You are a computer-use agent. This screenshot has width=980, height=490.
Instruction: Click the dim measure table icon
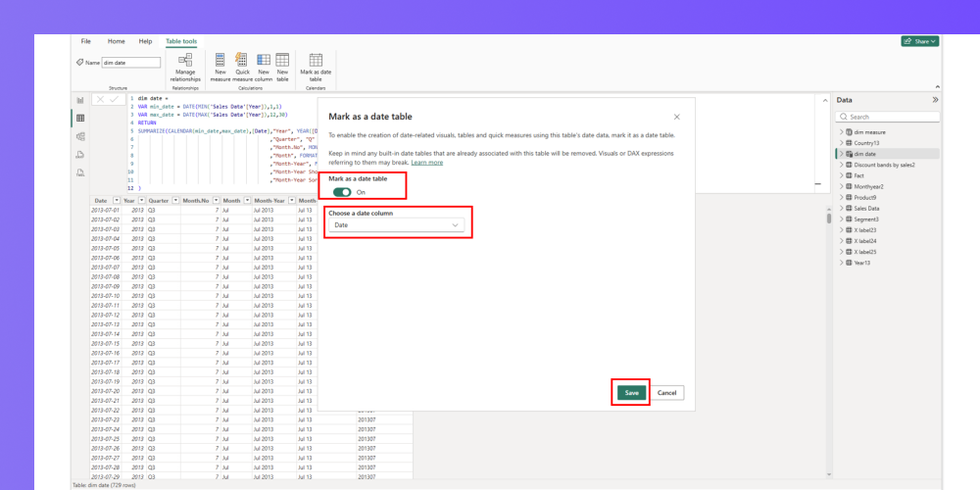tap(849, 132)
